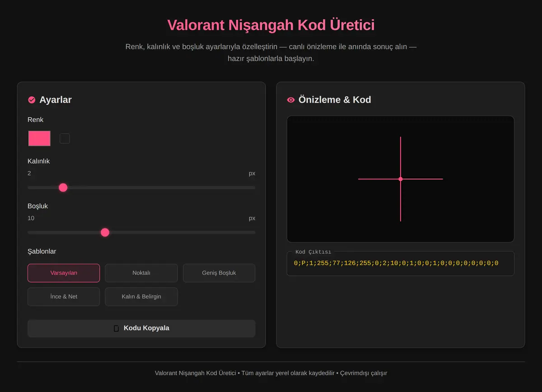Click the Kalınlık slider handle

[x=63, y=187]
